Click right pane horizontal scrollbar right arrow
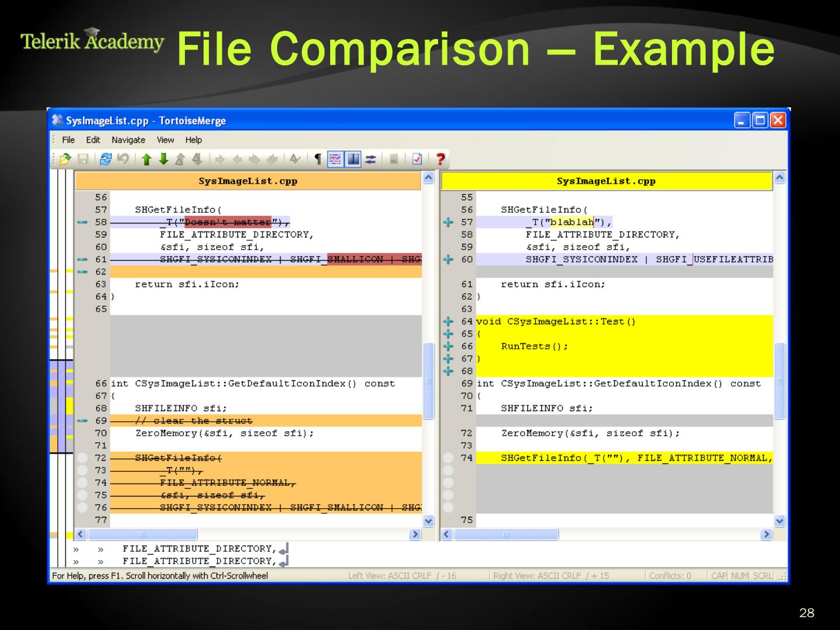840x630 pixels. (766, 534)
